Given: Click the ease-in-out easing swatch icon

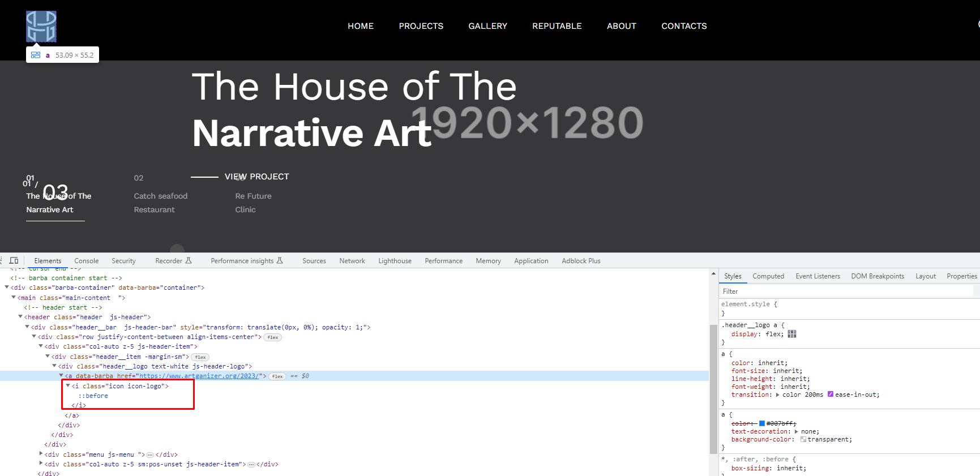Looking at the screenshot, I should pyautogui.click(x=830, y=394).
